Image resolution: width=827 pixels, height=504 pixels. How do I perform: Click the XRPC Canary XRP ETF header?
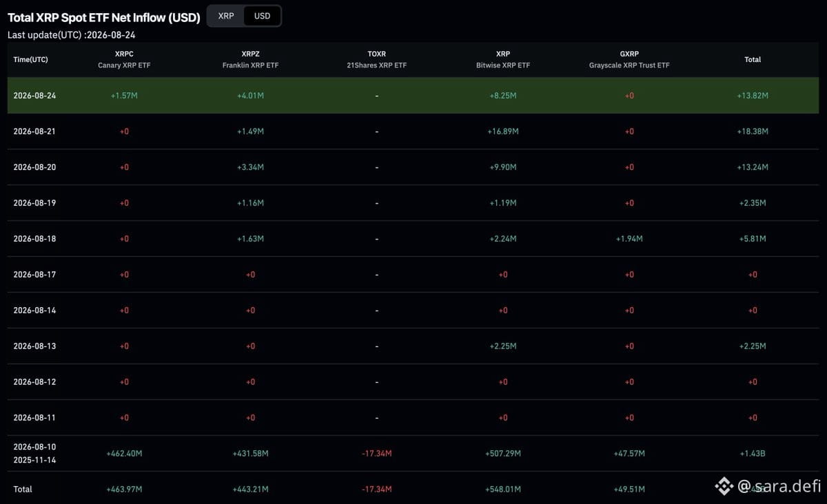[124, 59]
